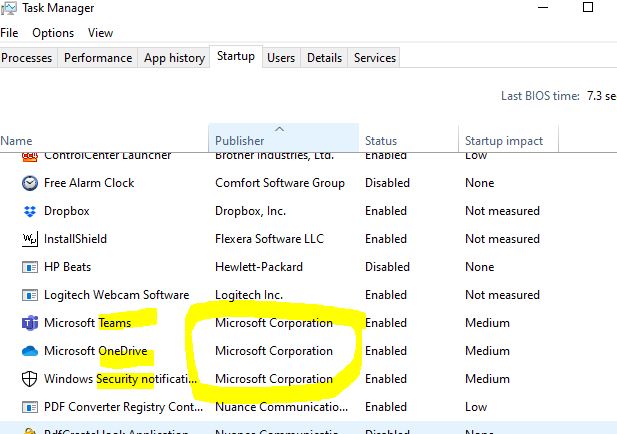The height and width of the screenshot is (434, 617).
Task: Click the Microsoft OneDrive cloud icon
Action: [29, 351]
